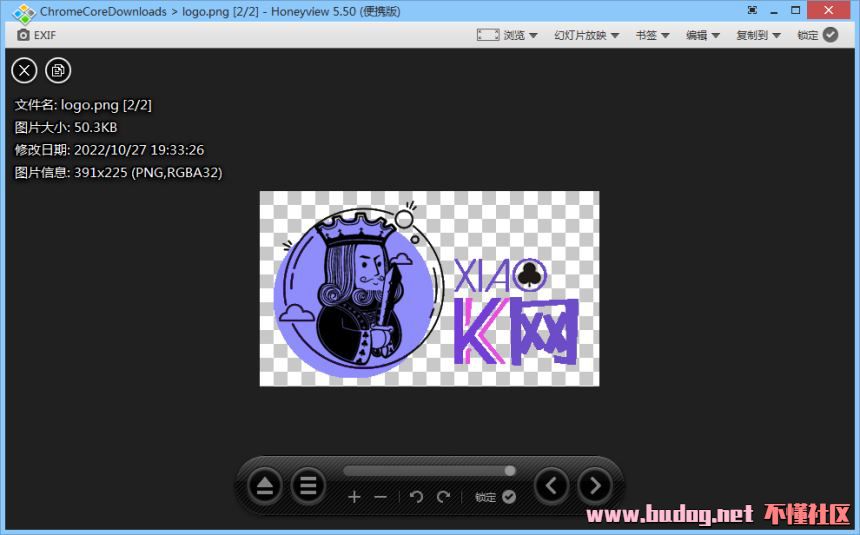Viewport: 860px width, 535px height.
Task: Rotate image clockwise
Action: [443, 497]
